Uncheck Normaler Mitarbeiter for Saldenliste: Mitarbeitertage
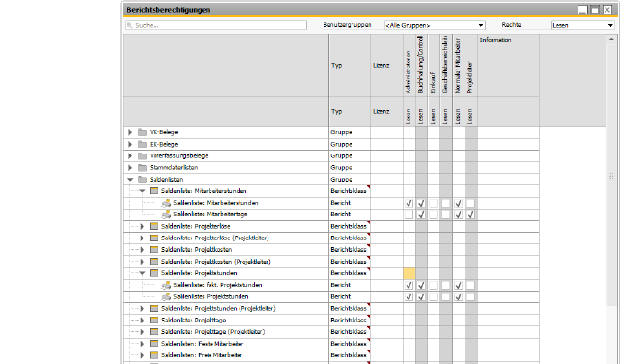The height and width of the screenshot is (364, 620). (x=458, y=215)
